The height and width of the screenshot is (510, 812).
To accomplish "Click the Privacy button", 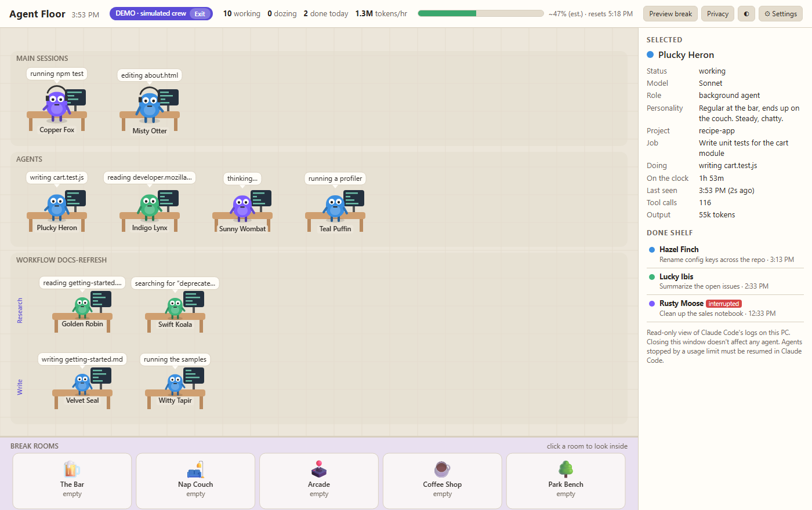I will (717, 14).
